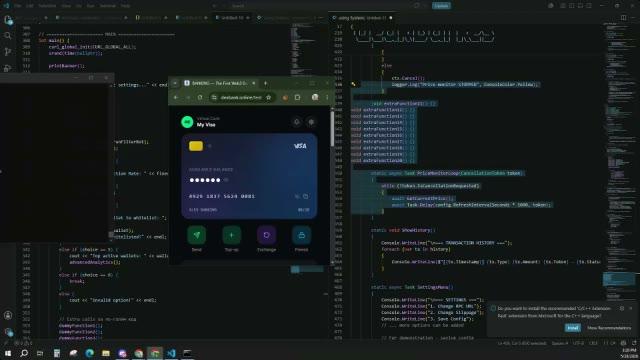Open the Search view in activity bar
The height and width of the screenshot is (360, 640).
(8, 36)
